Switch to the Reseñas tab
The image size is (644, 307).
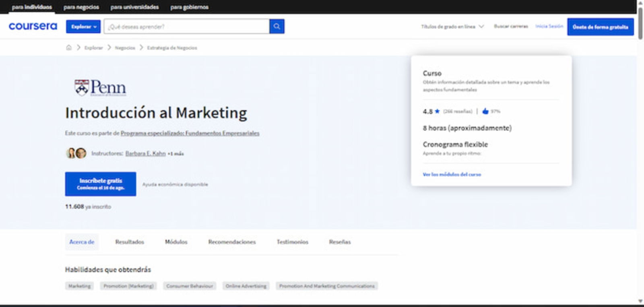tap(340, 242)
